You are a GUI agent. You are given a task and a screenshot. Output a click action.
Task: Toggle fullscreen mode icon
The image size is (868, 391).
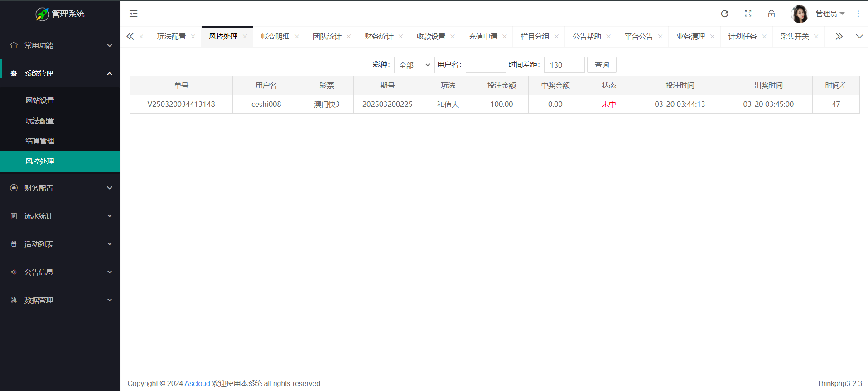(748, 14)
